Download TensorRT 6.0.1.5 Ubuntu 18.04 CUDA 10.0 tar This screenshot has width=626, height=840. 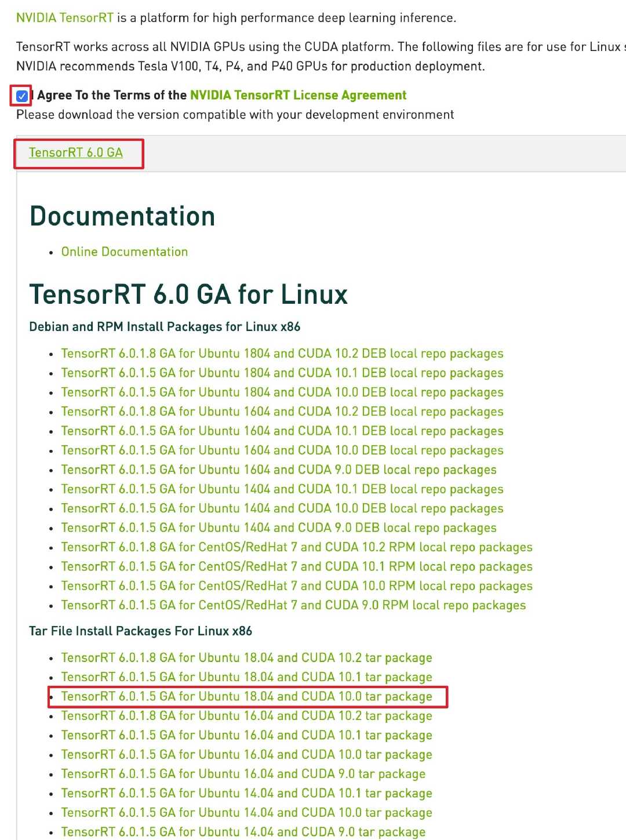(247, 696)
